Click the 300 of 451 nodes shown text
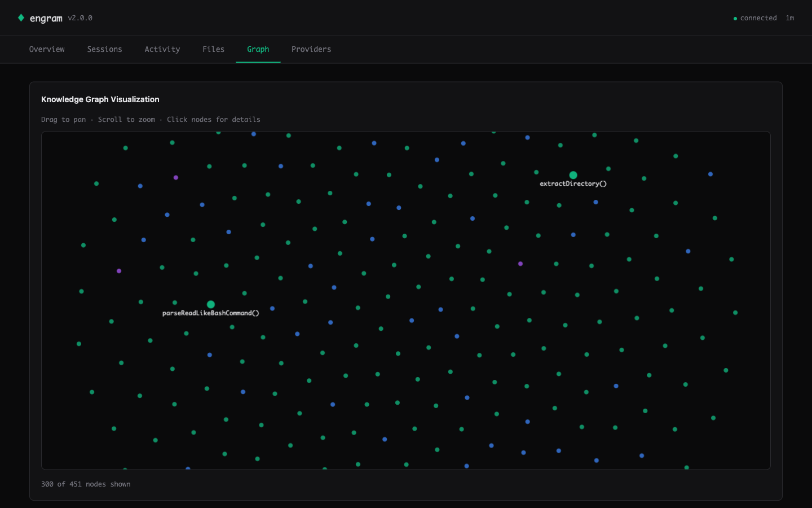Image resolution: width=812 pixels, height=508 pixels. tap(86, 484)
